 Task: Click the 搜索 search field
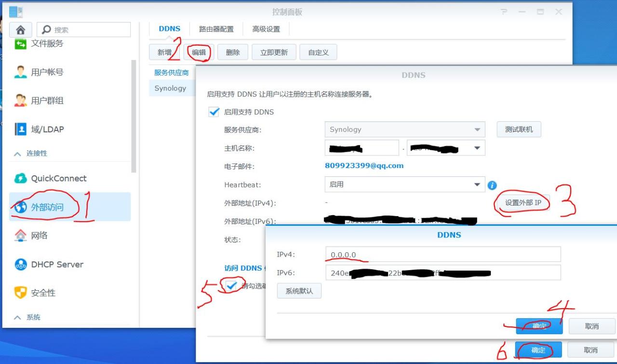[x=83, y=29]
